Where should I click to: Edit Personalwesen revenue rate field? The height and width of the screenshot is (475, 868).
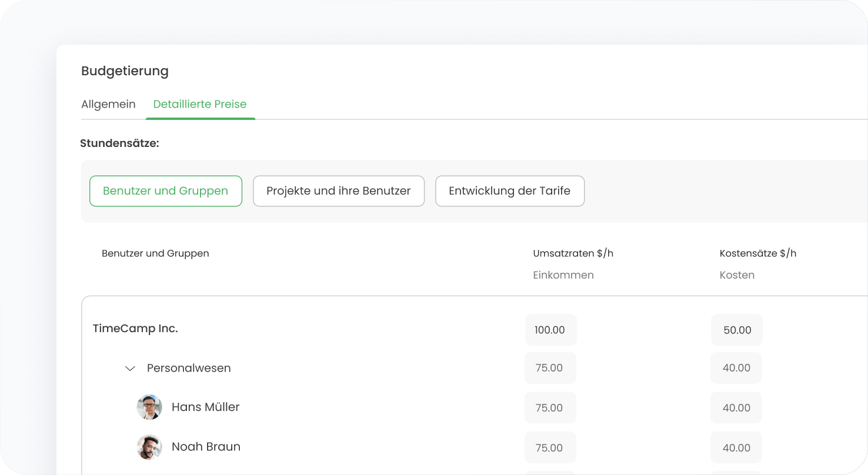coord(550,368)
